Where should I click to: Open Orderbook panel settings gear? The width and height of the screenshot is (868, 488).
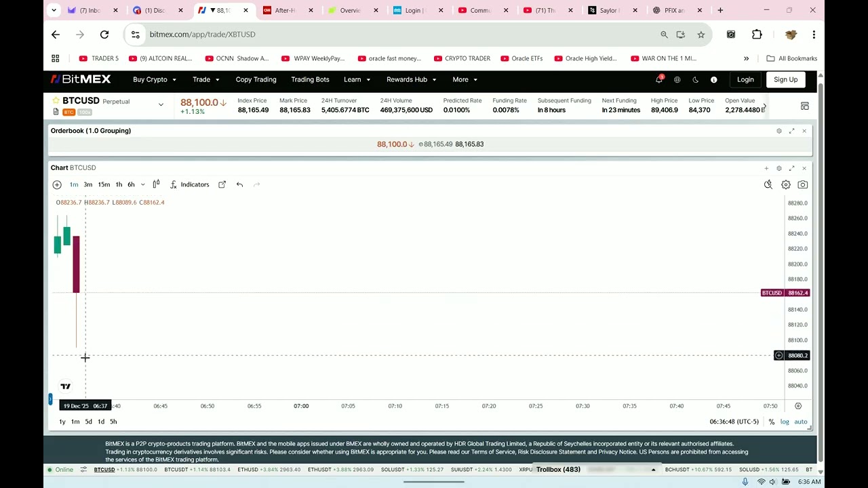point(778,131)
